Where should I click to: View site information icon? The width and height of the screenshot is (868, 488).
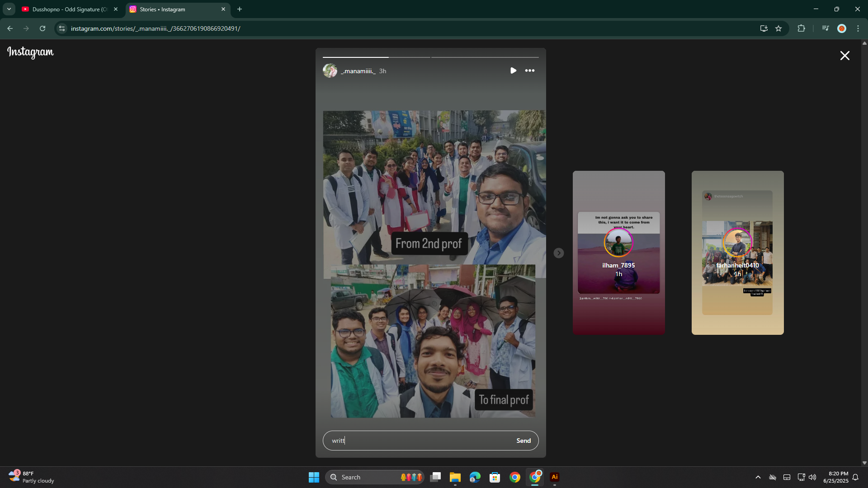[62, 28]
